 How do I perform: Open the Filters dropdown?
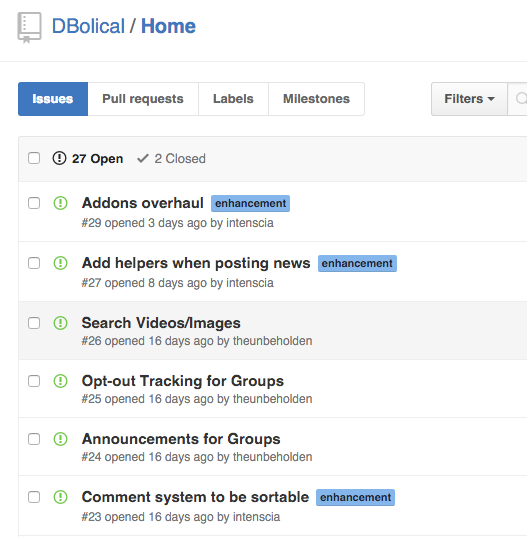pyautogui.click(x=469, y=99)
